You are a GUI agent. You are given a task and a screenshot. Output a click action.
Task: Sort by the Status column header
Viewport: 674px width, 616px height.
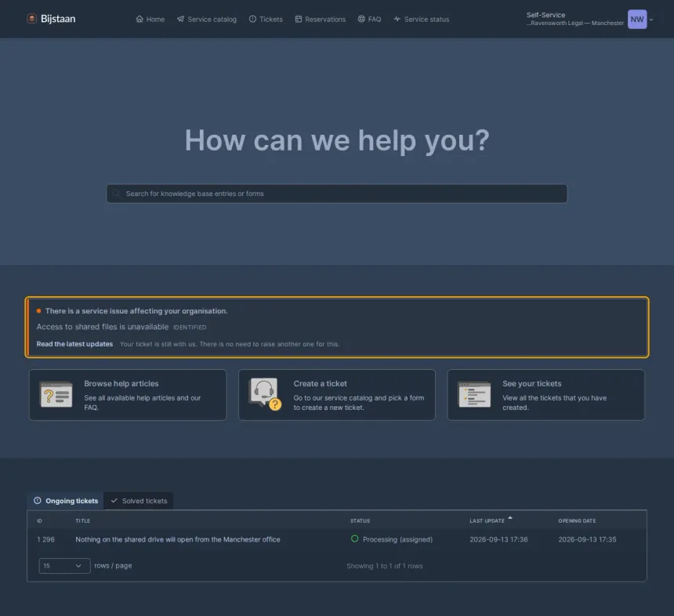[x=361, y=520]
